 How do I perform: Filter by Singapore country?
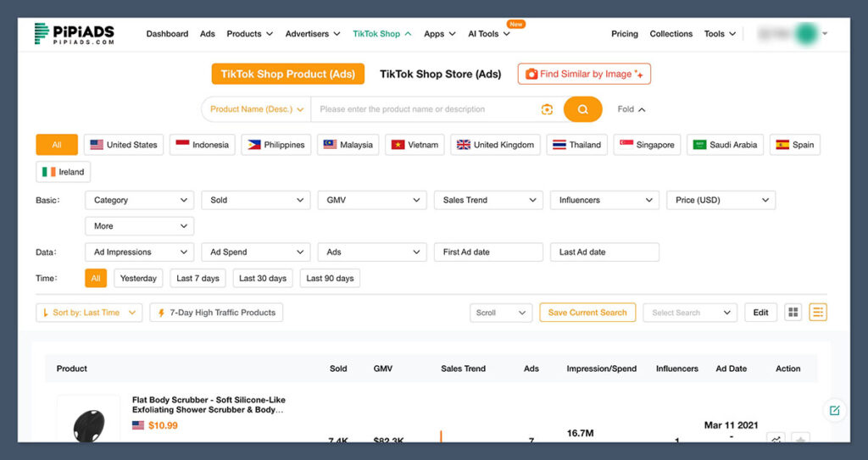[647, 145]
